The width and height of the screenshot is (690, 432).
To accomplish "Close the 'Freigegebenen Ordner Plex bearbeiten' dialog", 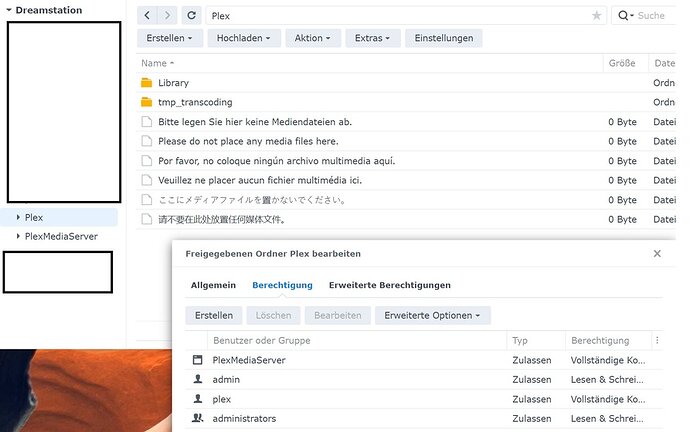I will 657,253.
